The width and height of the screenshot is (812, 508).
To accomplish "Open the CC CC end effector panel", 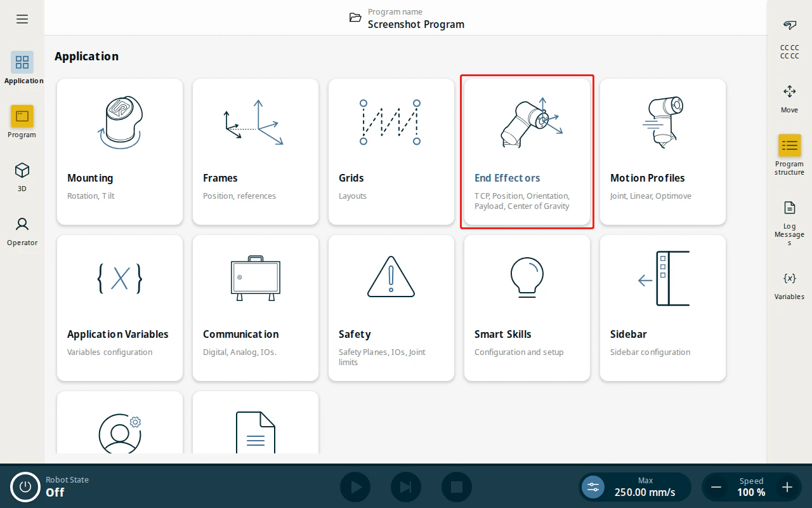I will pyautogui.click(x=789, y=38).
